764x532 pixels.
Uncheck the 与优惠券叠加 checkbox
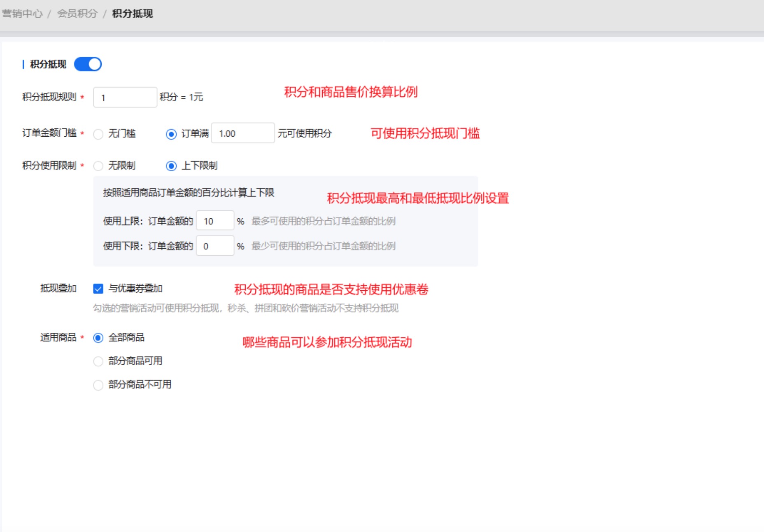(98, 289)
